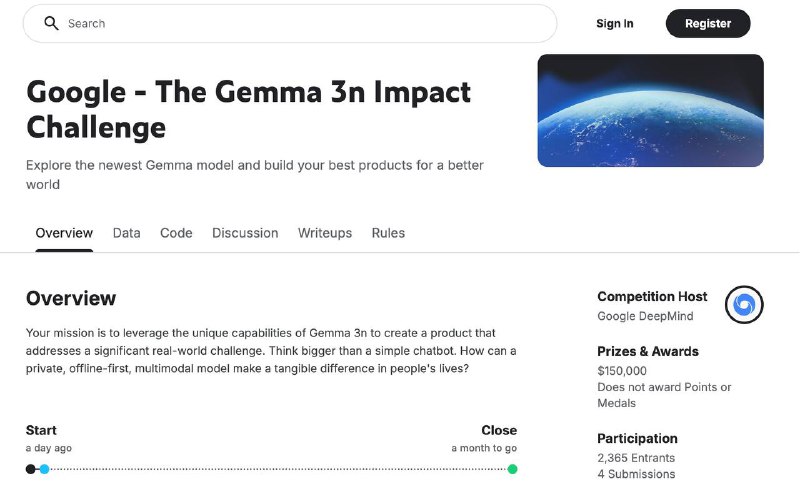Screen dimensions: 800x499
Task: Focus the Search input field
Action: tap(290, 23)
